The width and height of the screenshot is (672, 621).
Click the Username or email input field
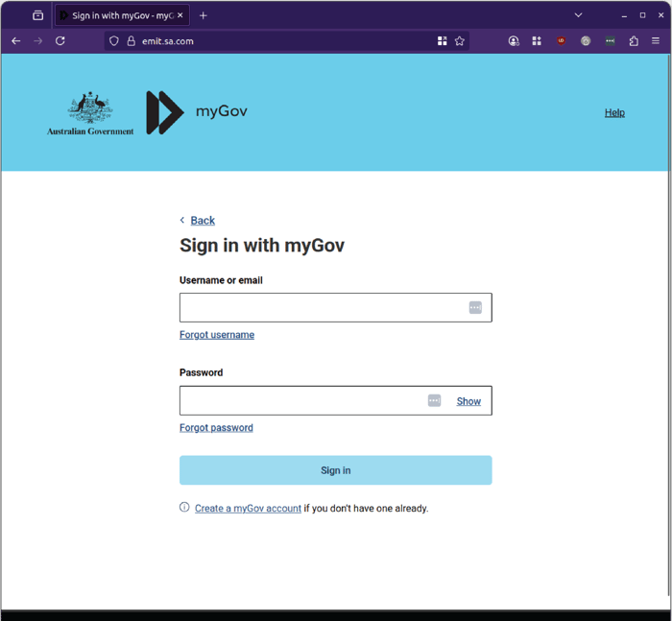coord(336,308)
